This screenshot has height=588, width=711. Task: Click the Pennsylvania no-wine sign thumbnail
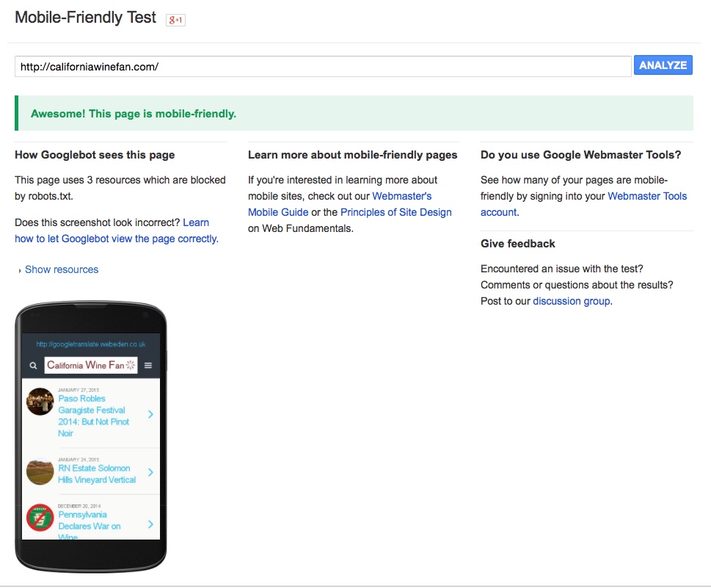click(x=40, y=518)
